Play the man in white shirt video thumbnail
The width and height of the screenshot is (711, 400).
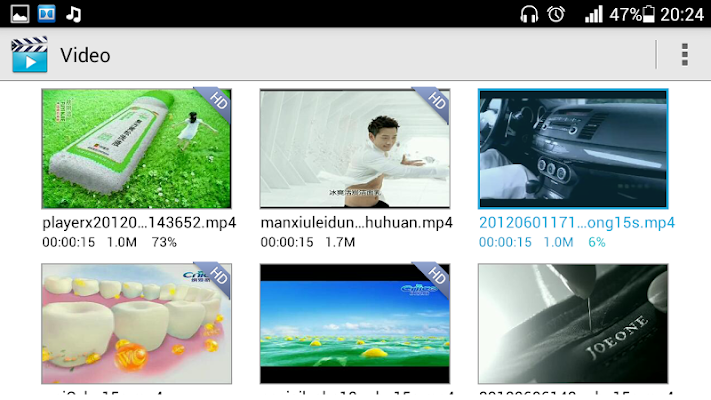coord(355,149)
